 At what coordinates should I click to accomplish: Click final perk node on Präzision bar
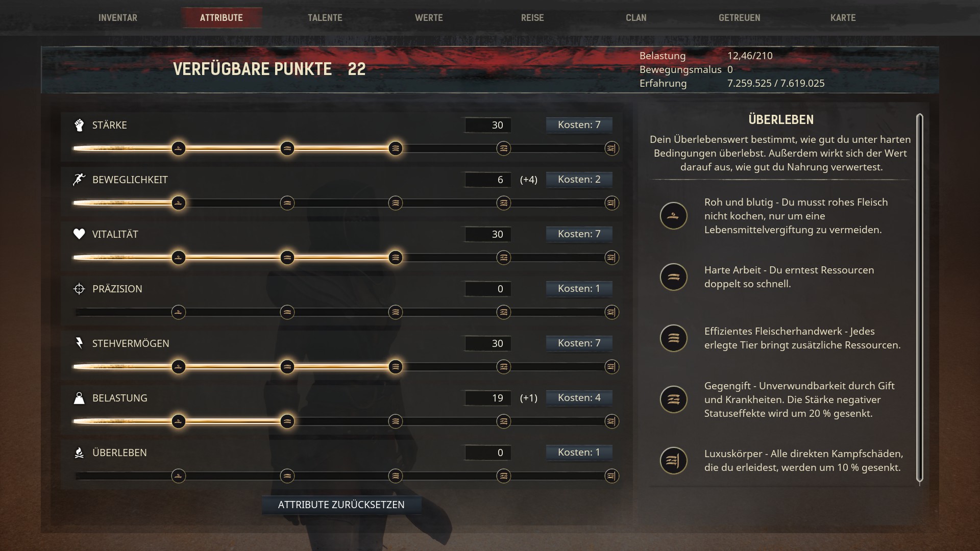coord(611,312)
